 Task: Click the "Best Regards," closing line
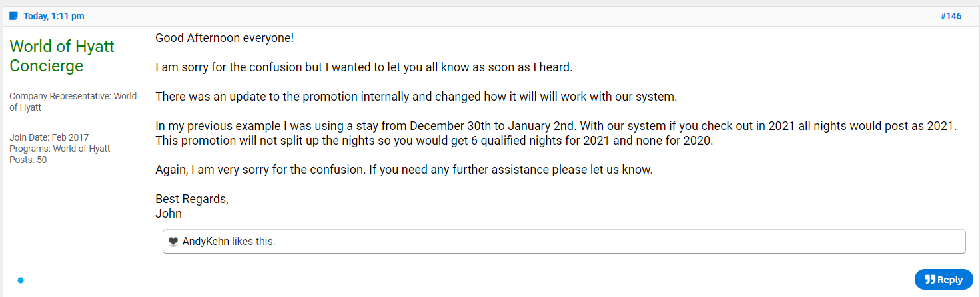click(x=192, y=199)
